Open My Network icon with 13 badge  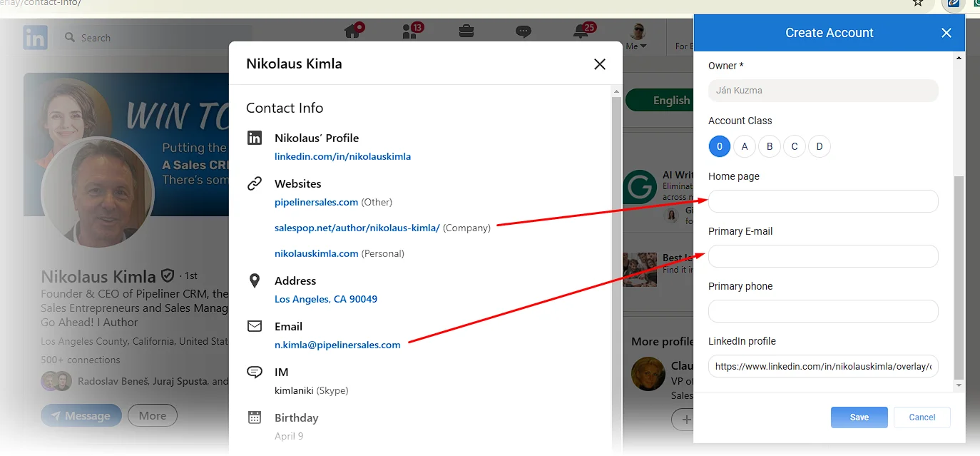(x=410, y=31)
